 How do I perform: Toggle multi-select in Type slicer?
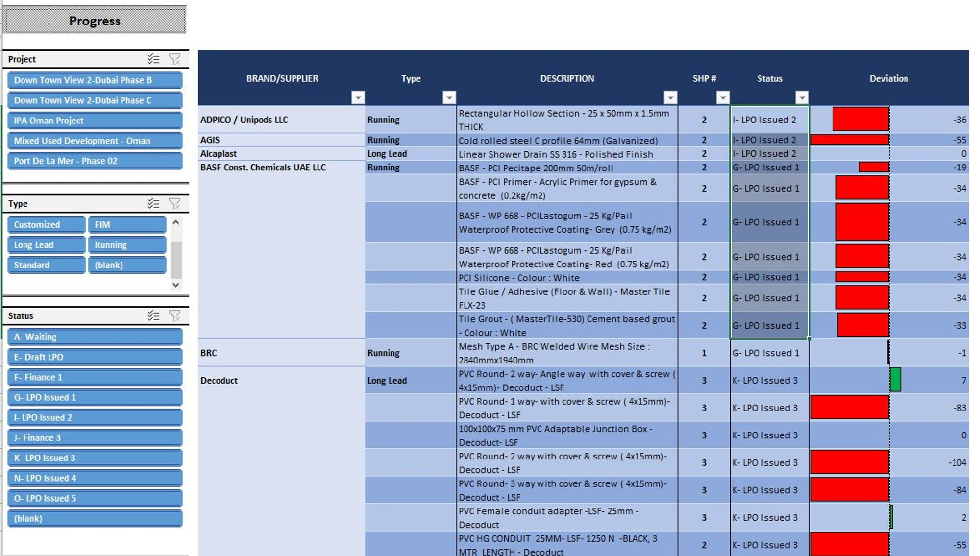[153, 203]
